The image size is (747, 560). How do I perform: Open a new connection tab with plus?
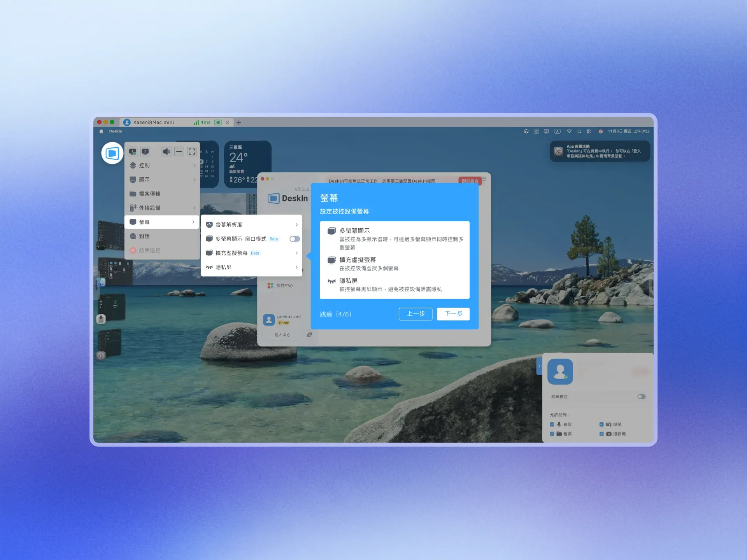click(239, 122)
